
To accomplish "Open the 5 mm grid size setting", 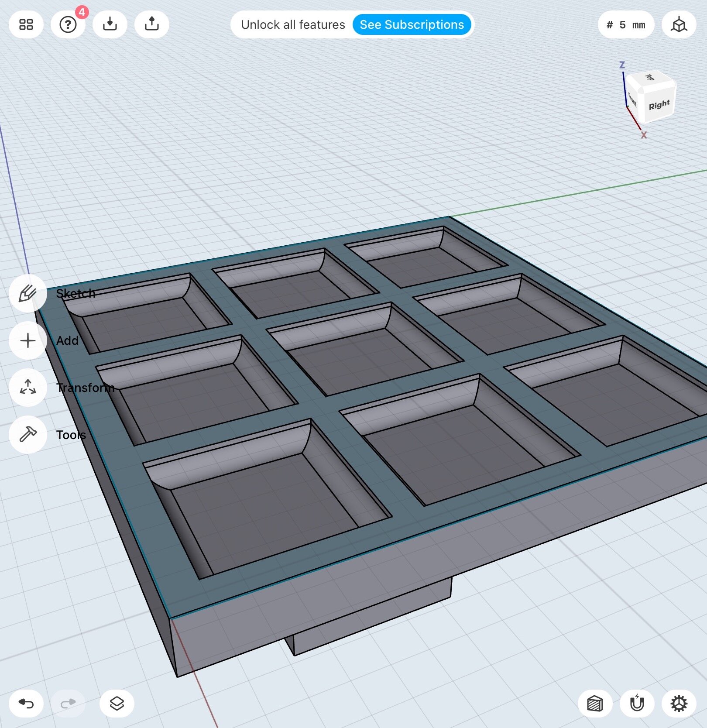I will click(x=626, y=24).
